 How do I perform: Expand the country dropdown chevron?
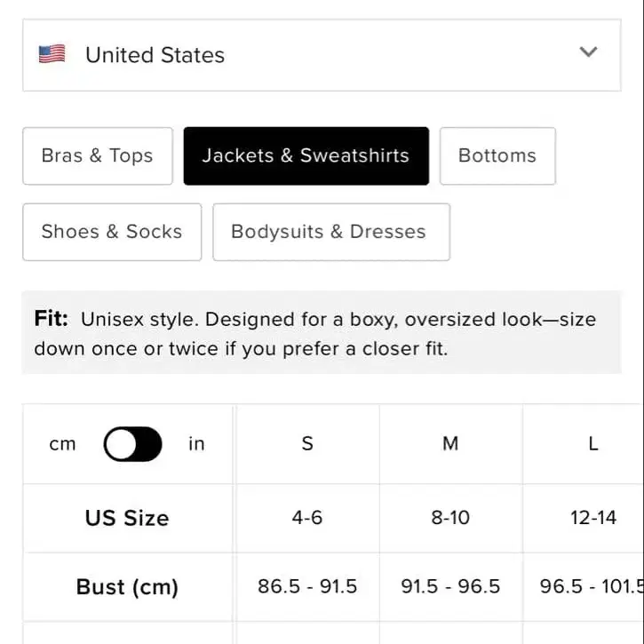pos(588,52)
